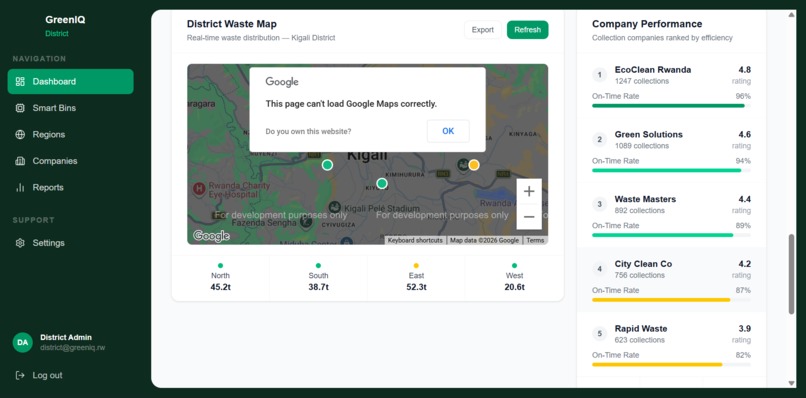The image size is (806, 398).
Task: Click the Export button
Action: click(483, 30)
